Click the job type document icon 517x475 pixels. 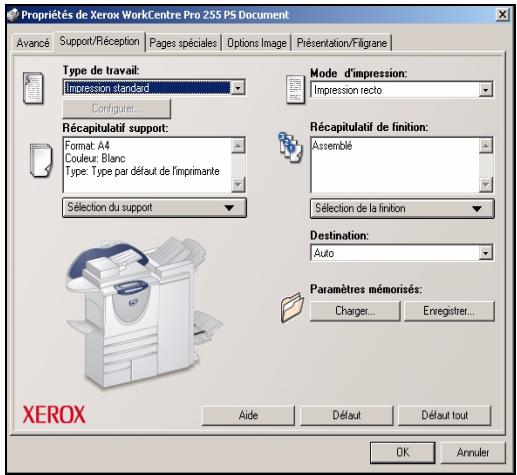tap(33, 88)
